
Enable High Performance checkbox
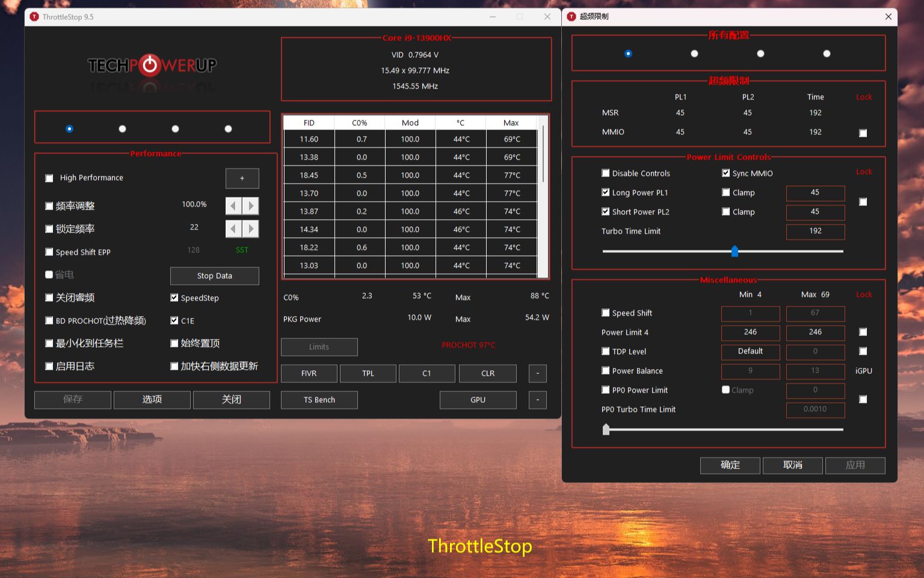click(x=49, y=178)
